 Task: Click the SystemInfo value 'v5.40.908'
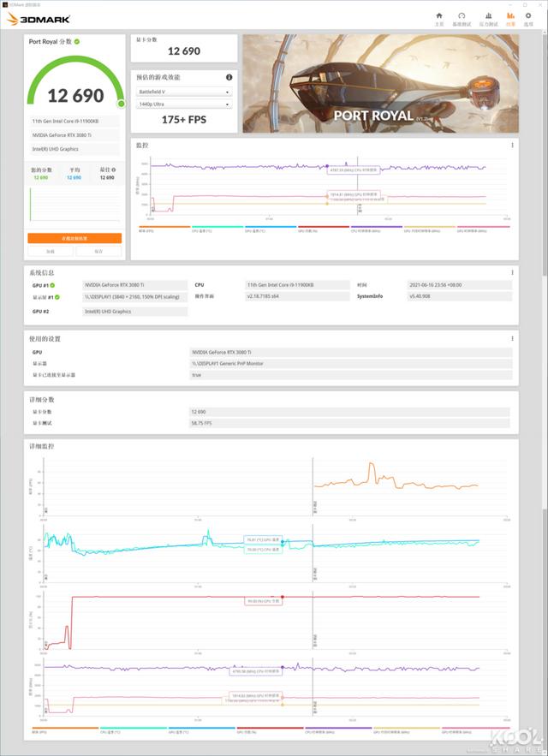pyautogui.click(x=460, y=296)
